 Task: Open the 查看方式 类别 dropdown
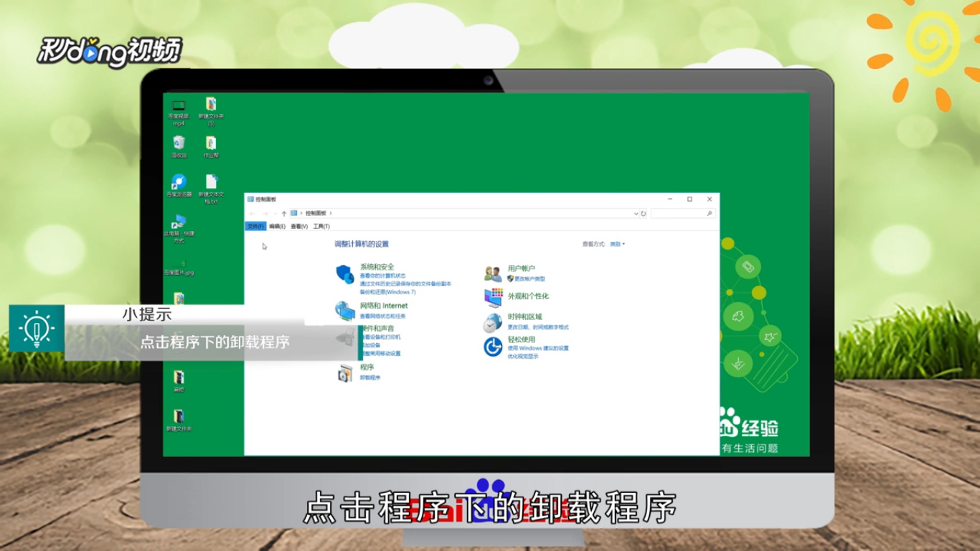point(617,244)
